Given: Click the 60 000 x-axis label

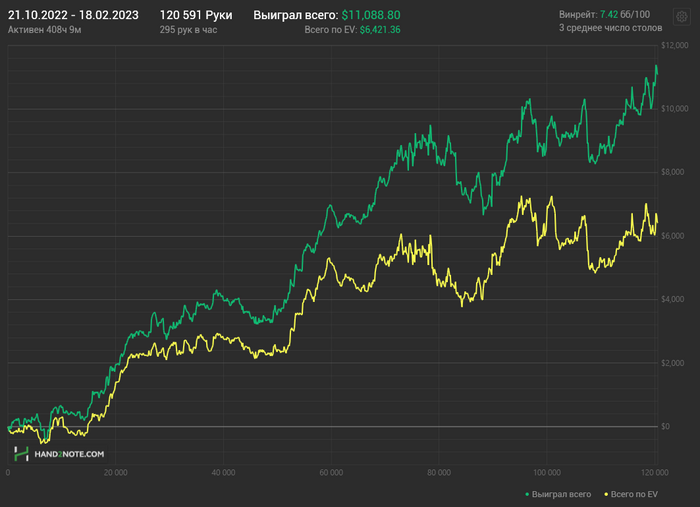Looking at the screenshot, I should (x=331, y=473).
